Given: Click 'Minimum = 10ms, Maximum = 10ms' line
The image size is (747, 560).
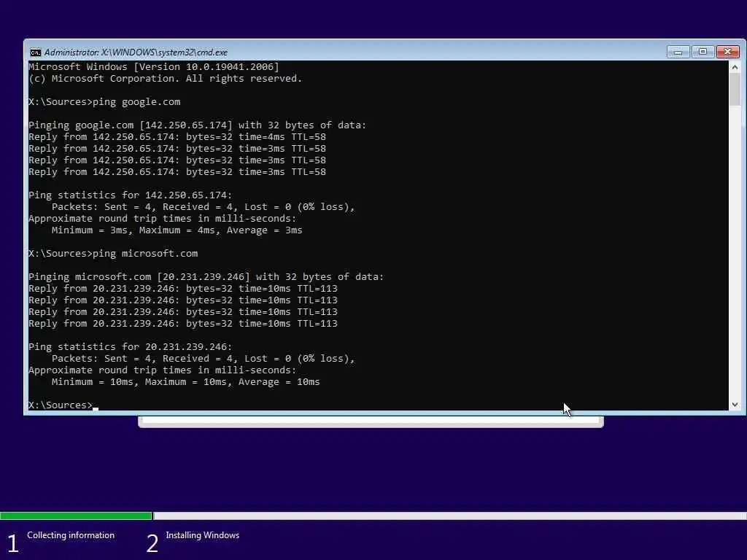Looking at the screenshot, I should pos(186,382).
